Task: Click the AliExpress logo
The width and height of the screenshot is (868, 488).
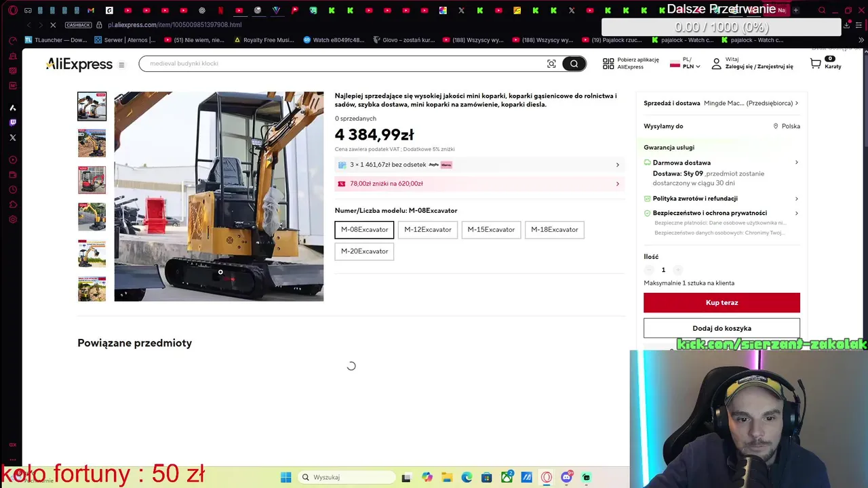Action: [79, 64]
